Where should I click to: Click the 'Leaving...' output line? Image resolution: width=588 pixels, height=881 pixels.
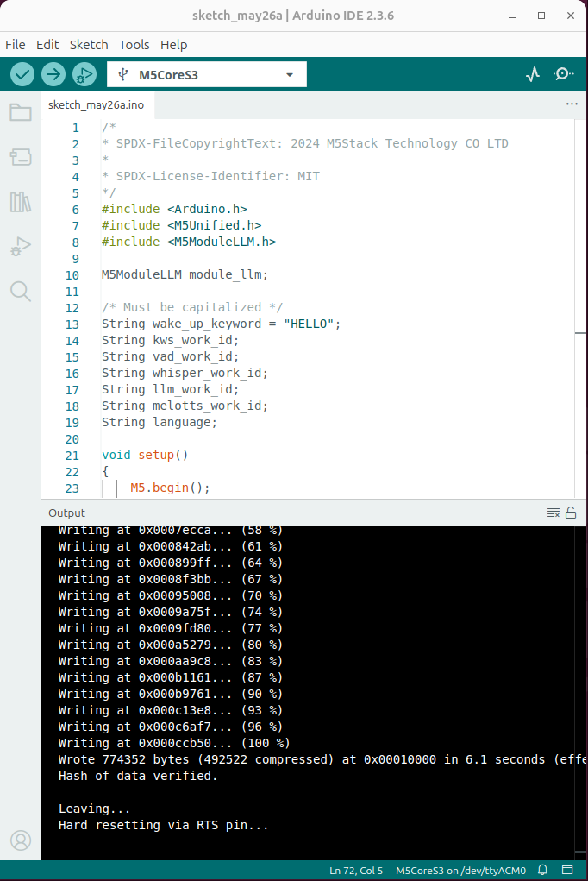(94, 809)
